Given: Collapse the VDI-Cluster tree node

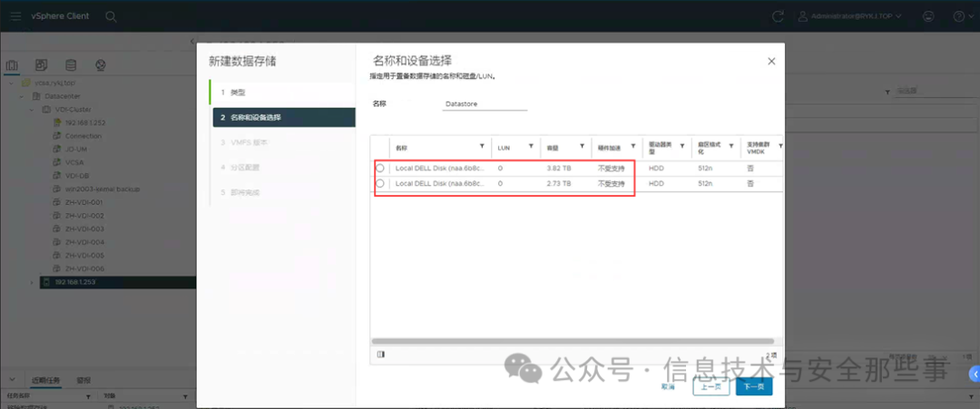Looking at the screenshot, I should tap(33, 109).
